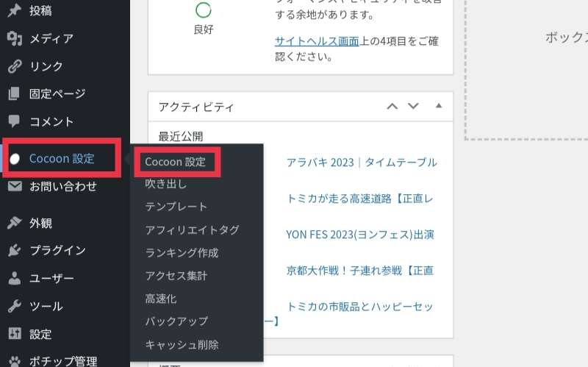The width and height of the screenshot is (588, 367).
Task: Choose キャッシュ削除 in the submenu
Action: point(182,344)
